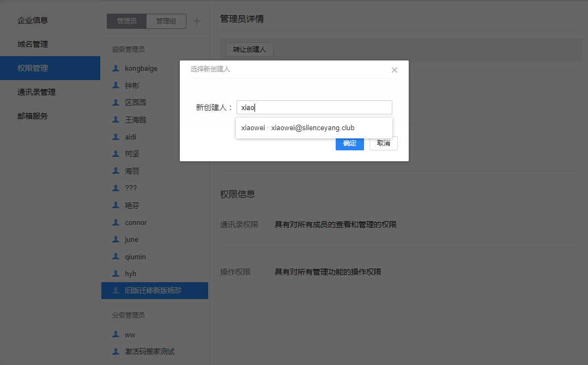Open 通讯录管理 in the sidebar
Image resolution: width=588 pixels, height=365 pixels.
37,92
